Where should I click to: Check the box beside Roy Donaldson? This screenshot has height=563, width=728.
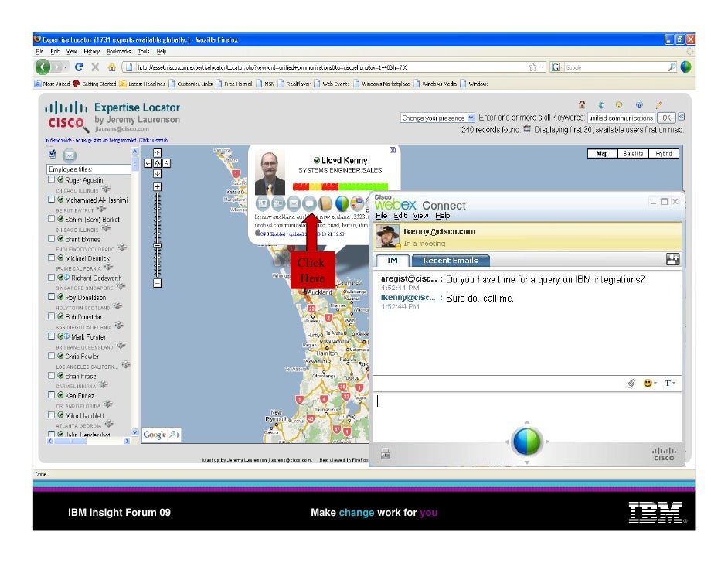52,297
